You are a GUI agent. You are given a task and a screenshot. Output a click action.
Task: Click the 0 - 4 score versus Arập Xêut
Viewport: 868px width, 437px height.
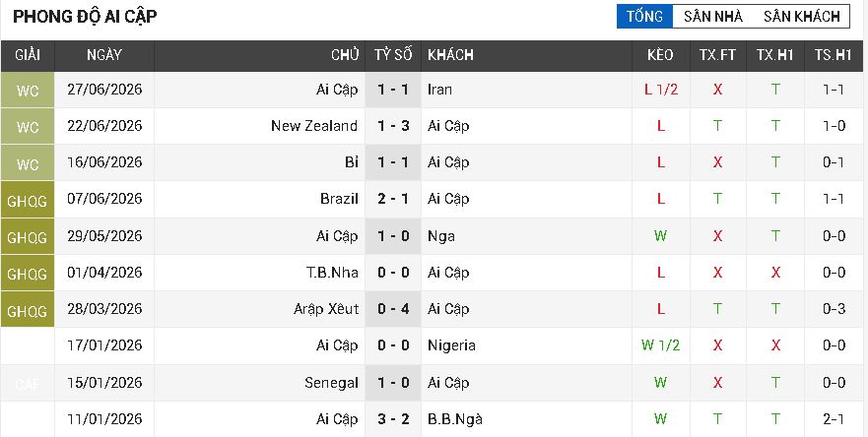click(393, 309)
